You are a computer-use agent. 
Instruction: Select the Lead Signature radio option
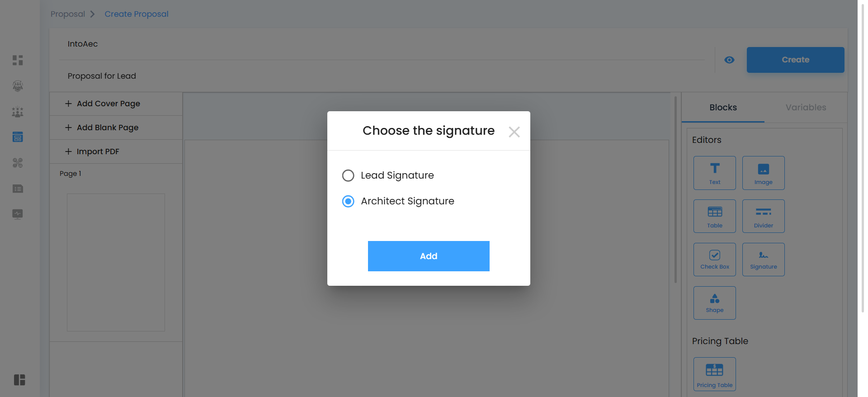point(348,175)
